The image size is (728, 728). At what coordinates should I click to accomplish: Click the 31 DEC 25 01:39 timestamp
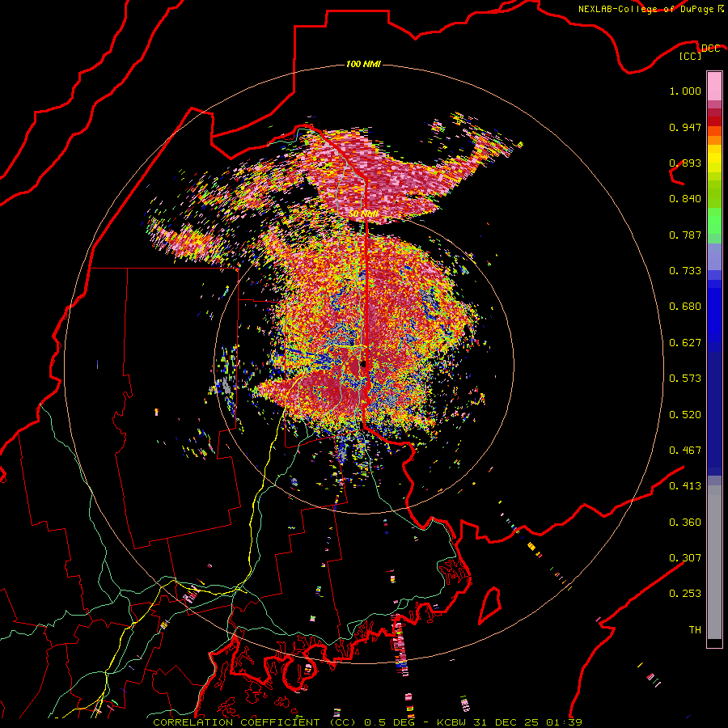pyautogui.click(x=528, y=722)
